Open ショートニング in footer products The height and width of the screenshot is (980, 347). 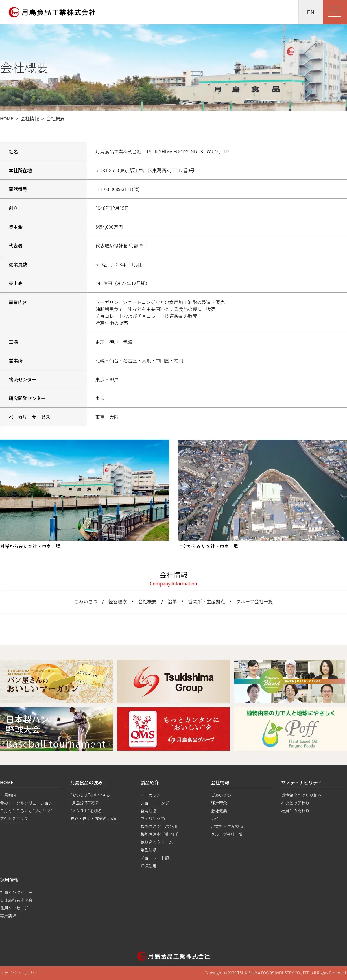(155, 803)
